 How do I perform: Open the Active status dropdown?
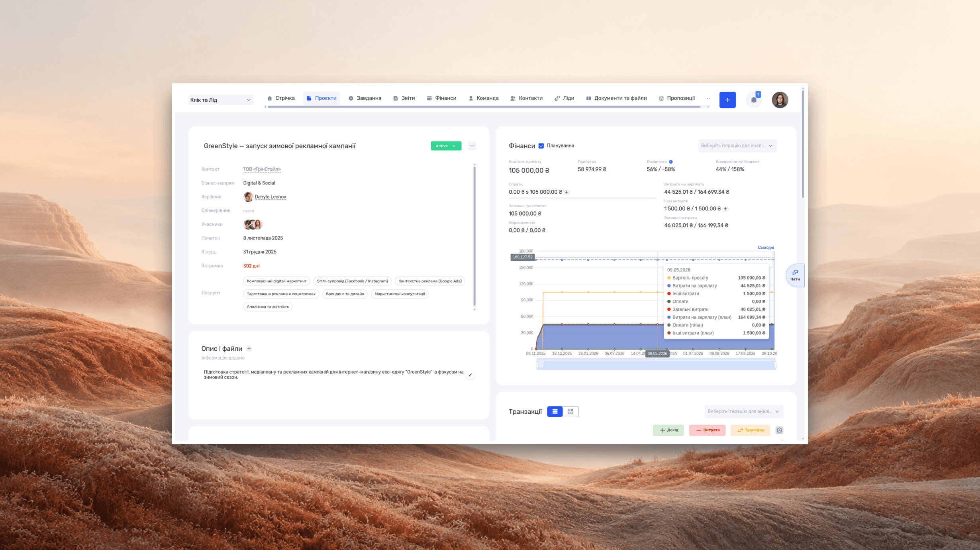tap(446, 146)
